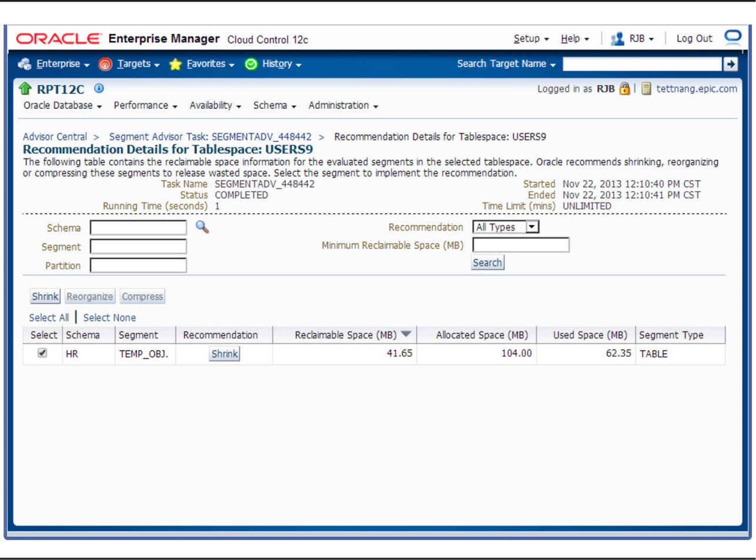Click the host server icon beside tettnang.epic.com
Image resolution: width=756 pixels, height=560 pixels.
(647, 88)
